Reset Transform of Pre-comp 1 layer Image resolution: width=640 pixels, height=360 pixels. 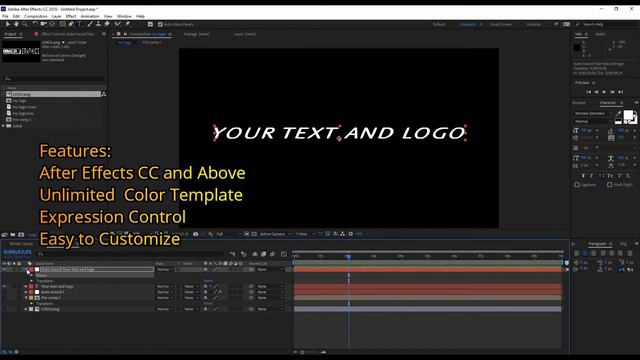coord(208,304)
